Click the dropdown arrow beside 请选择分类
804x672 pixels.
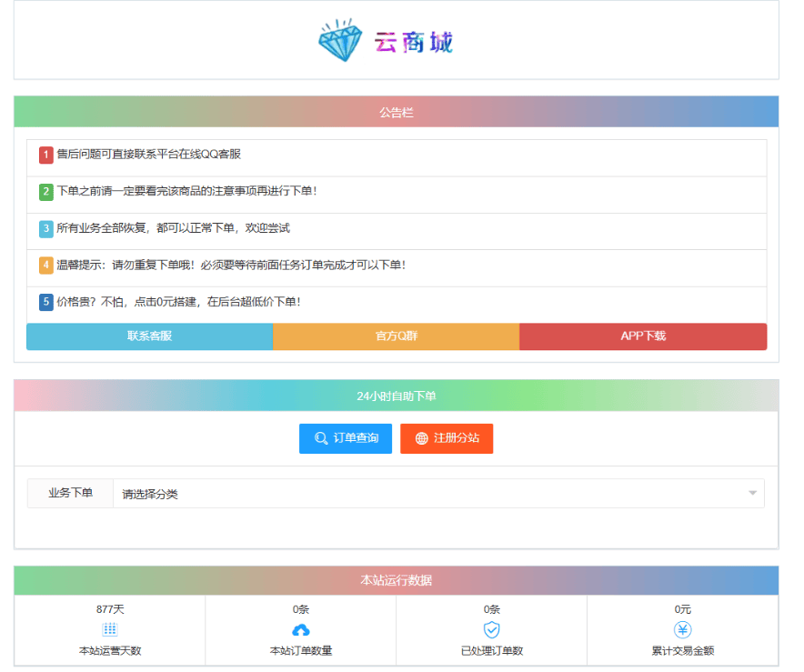752,493
